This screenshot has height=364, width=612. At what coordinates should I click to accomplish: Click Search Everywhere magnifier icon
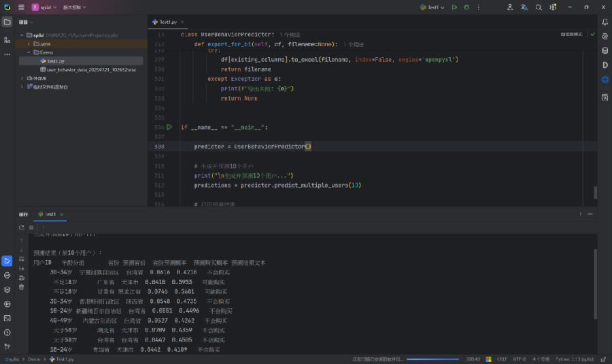[539, 7]
